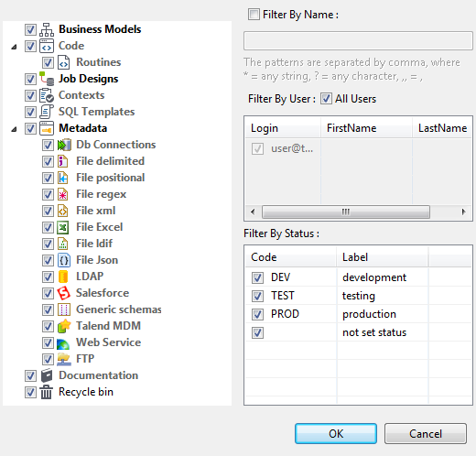Click the Generic schemas icon
476x456 pixels.
(x=64, y=309)
